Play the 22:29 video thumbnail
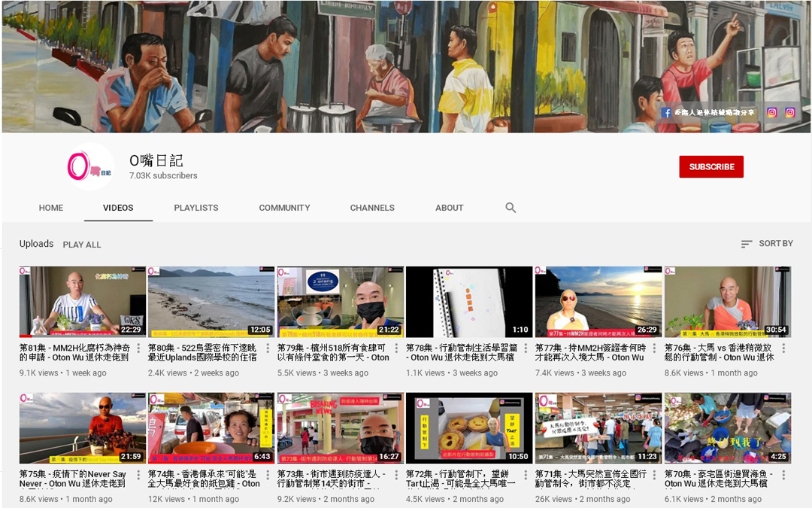 coord(83,302)
